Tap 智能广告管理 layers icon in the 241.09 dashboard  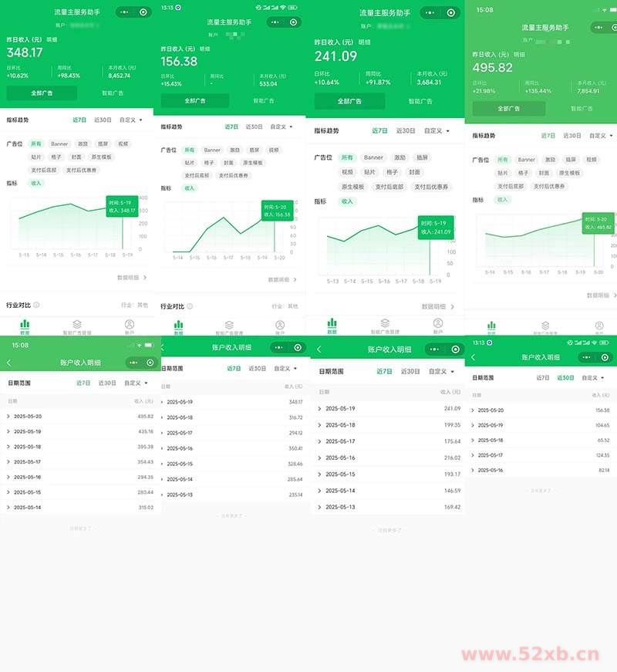(x=384, y=324)
